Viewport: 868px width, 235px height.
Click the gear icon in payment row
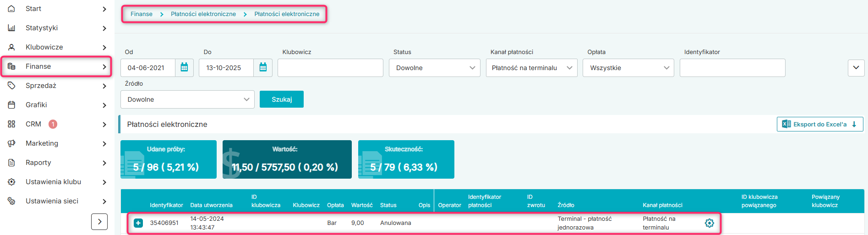point(709,223)
